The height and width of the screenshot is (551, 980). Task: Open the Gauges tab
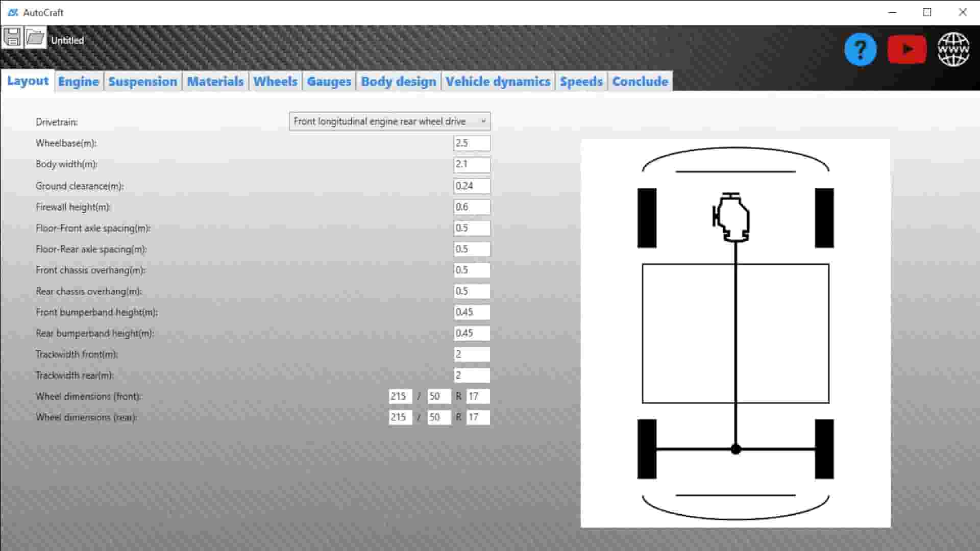tap(328, 81)
